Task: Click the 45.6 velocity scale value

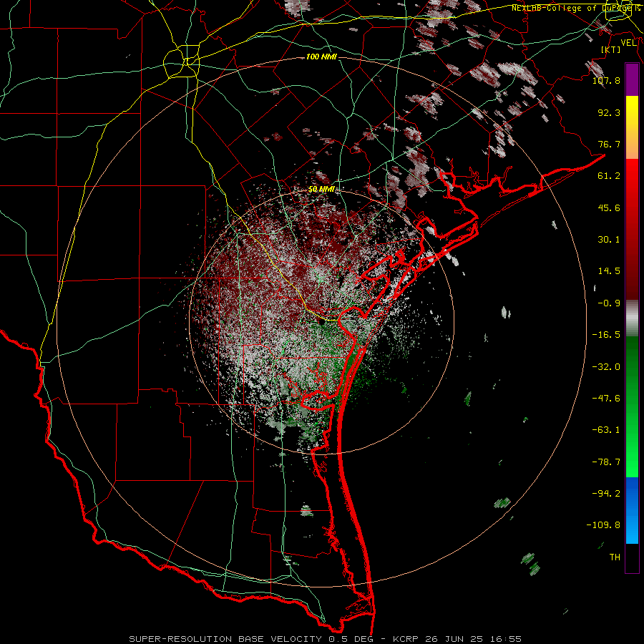Action: coord(609,208)
